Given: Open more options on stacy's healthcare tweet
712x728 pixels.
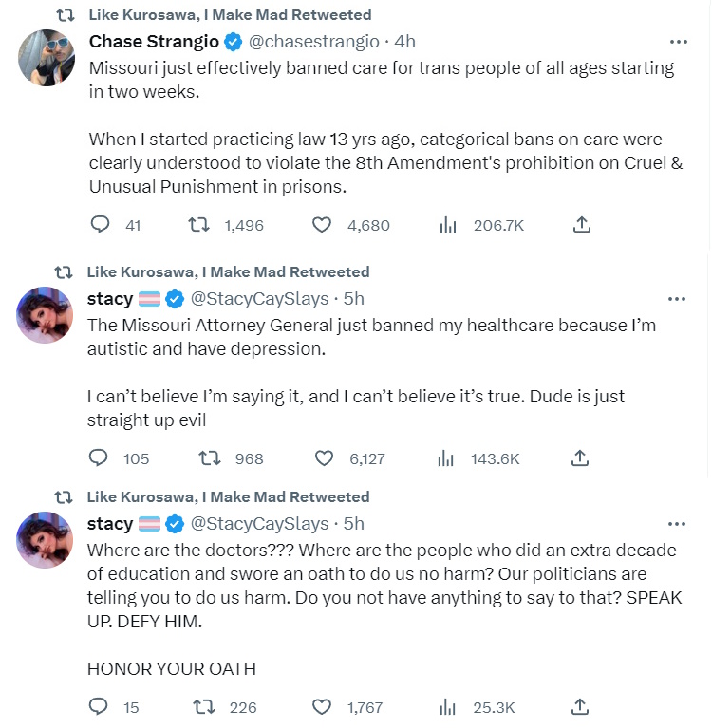Looking at the screenshot, I should (677, 298).
